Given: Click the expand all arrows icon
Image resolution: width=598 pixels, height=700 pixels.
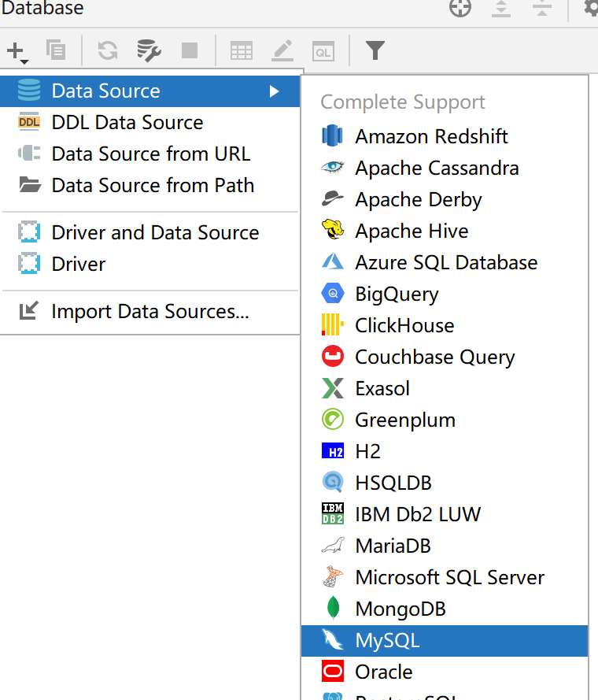Looking at the screenshot, I should tap(501, 9).
